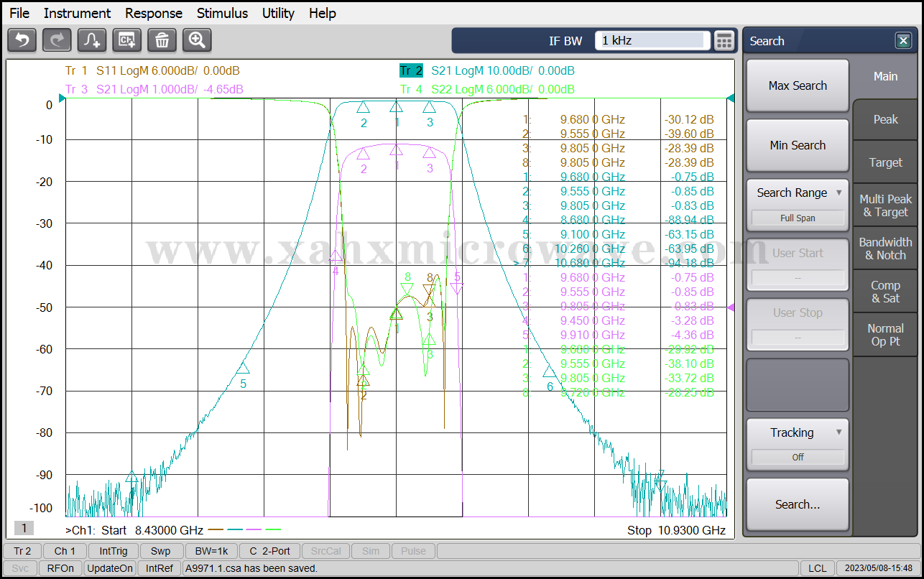Screen dimensions: 924x579
Task: Click the Redo toolbar icon
Action: pos(57,40)
